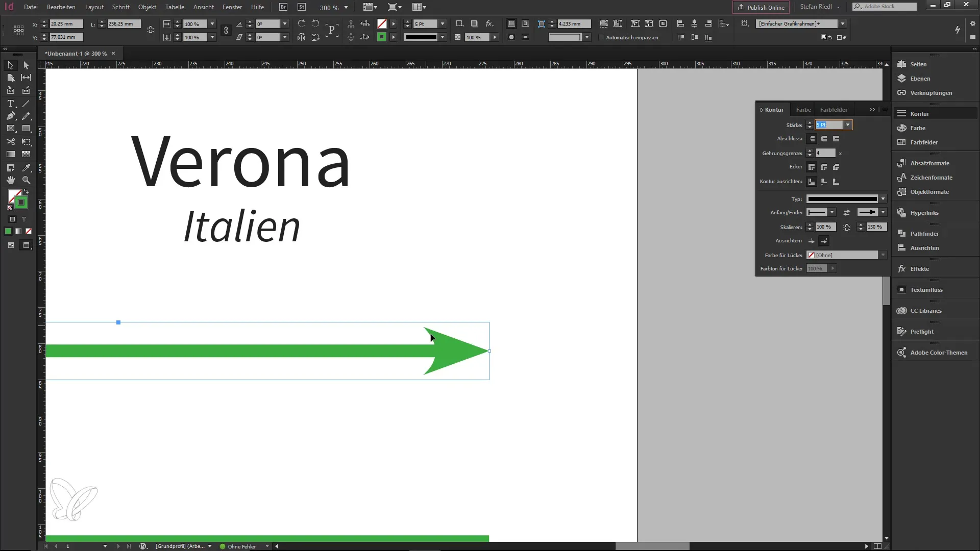Viewport: 980px width, 551px height.
Task: Open the Adobe Stock (St) icon
Action: pos(302,7)
